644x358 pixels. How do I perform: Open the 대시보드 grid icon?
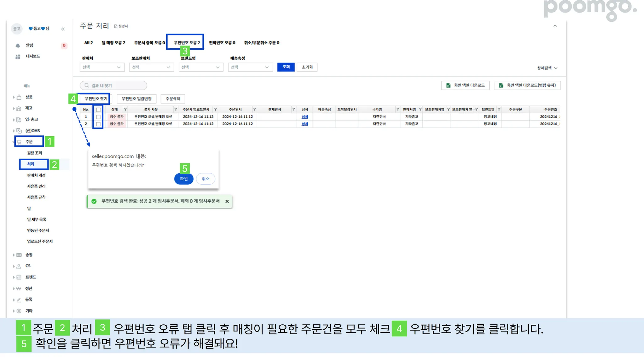pyautogui.click(x=18, y=57)
